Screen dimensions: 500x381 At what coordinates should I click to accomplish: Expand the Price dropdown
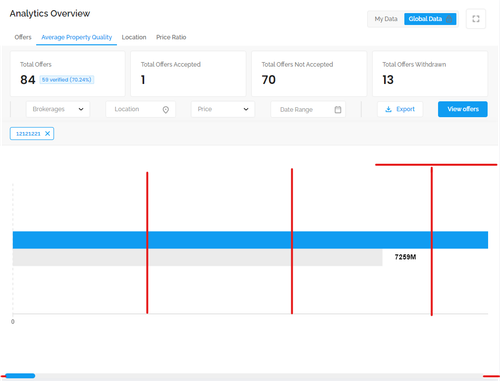223,109
